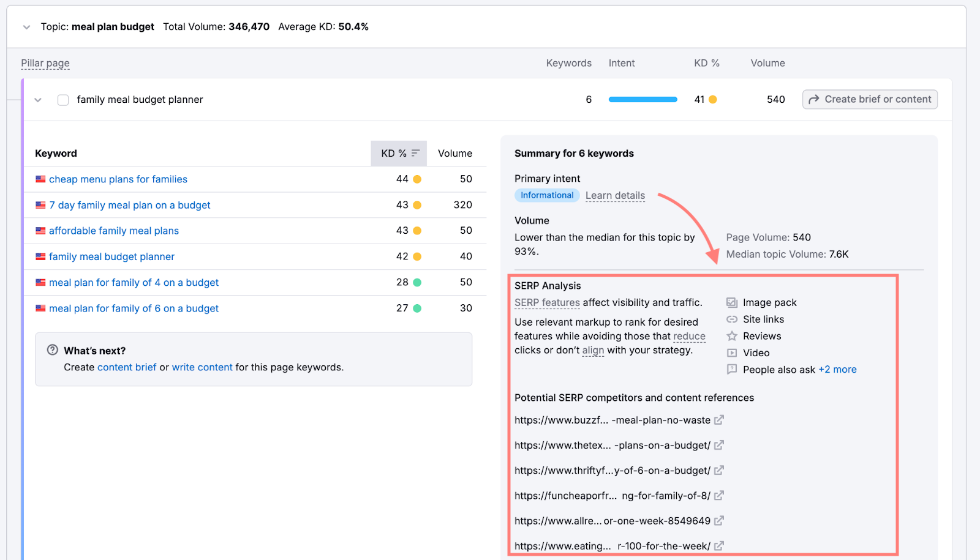Click the Create brief or content button
This screenshot has width=980, height=560.
pyautogui.click(x=869, y=99)
